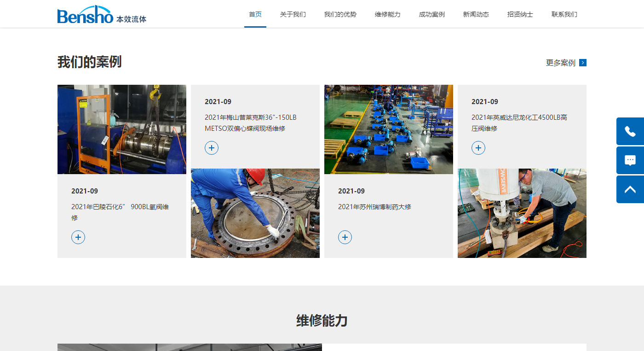
Task: Navigate to 成功案例 page
Action: click(431, 14)
